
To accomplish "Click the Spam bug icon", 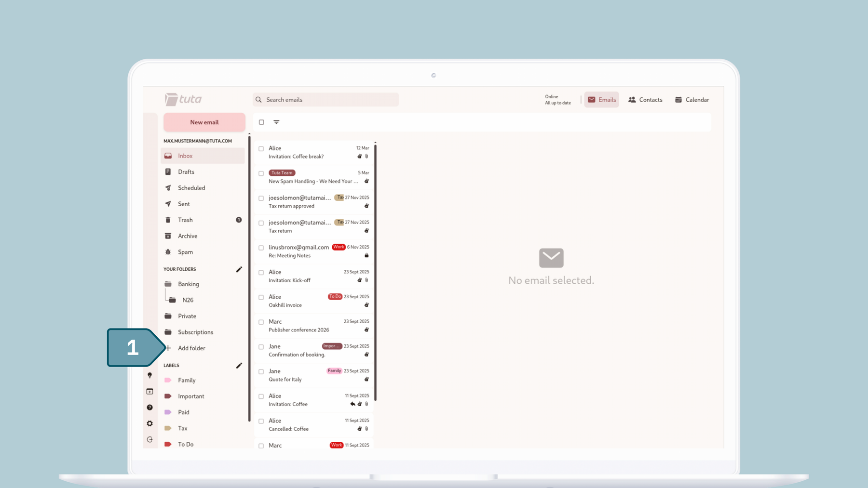I will (168, 252).
